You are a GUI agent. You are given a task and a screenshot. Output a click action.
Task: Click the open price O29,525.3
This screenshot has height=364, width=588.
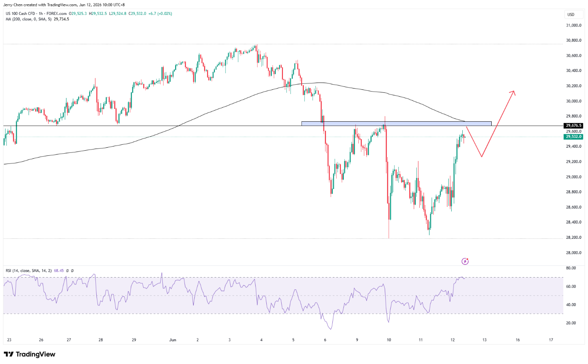pos(77,14)
